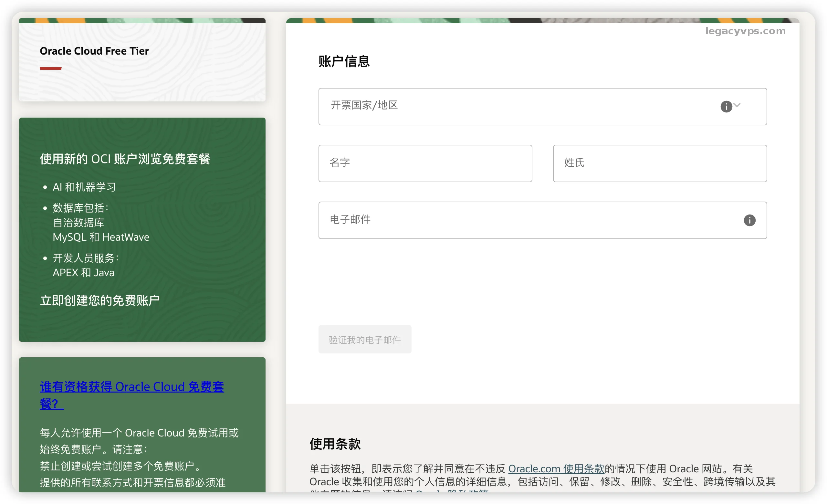Expand the 开票国家/地区 dropdown chevron
Viewport: 827px width, 504px height.
(x=737, y=105)
